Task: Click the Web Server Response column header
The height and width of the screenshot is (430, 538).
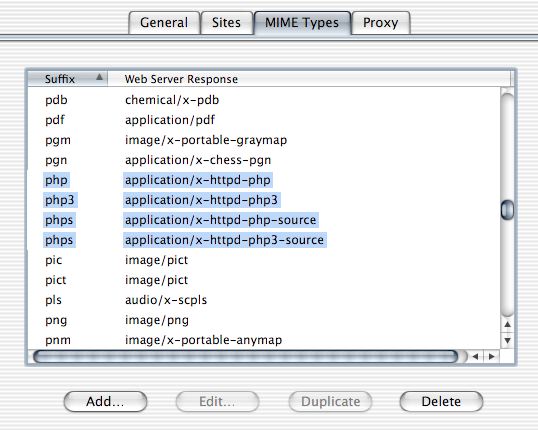Action: [x=309, y=79]
